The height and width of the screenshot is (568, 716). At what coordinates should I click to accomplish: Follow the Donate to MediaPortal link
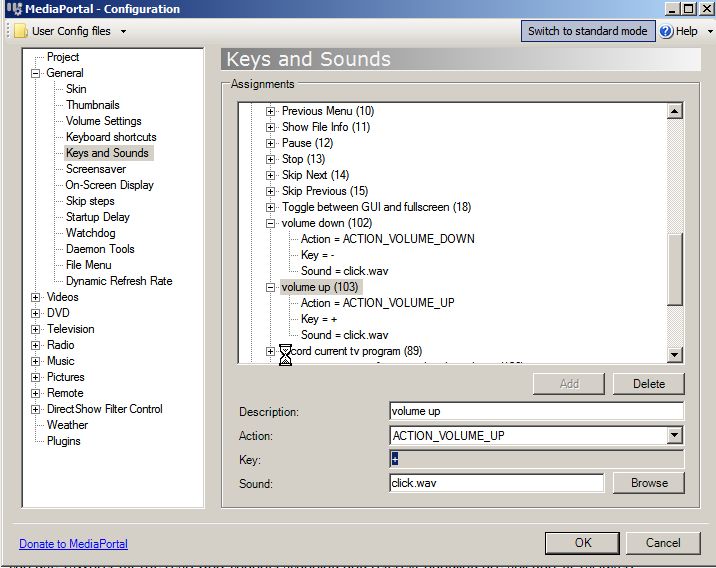74,544
